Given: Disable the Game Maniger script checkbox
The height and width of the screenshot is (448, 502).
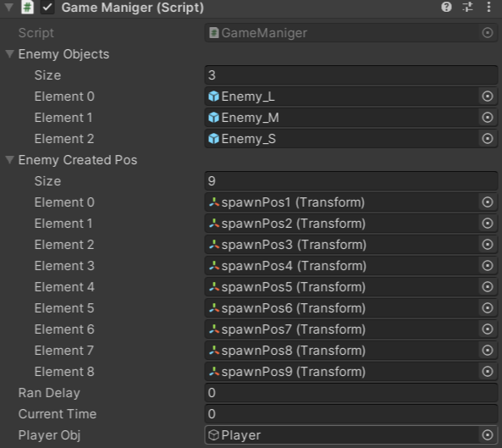Looking at the screenshot, I should pos(47,8).
